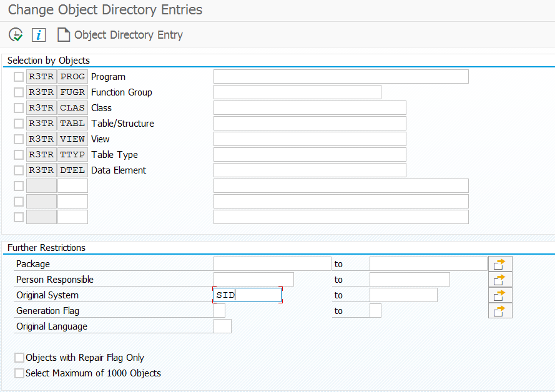Image resolution: width=555 pixels, height=392 pixels.
Task: Tick the R3TR CLAS Class checkbox
Action: [x=19, y=108]
